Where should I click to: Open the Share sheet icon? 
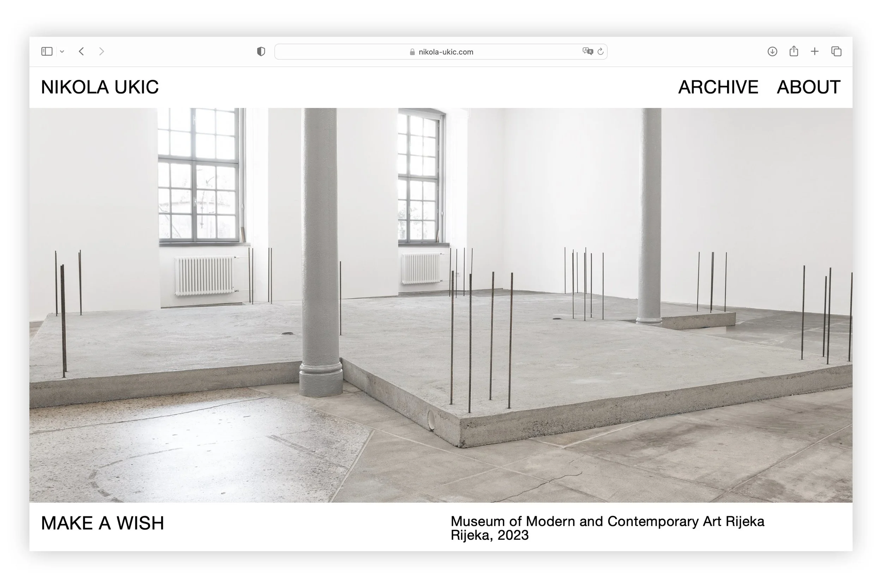[793, 51]
